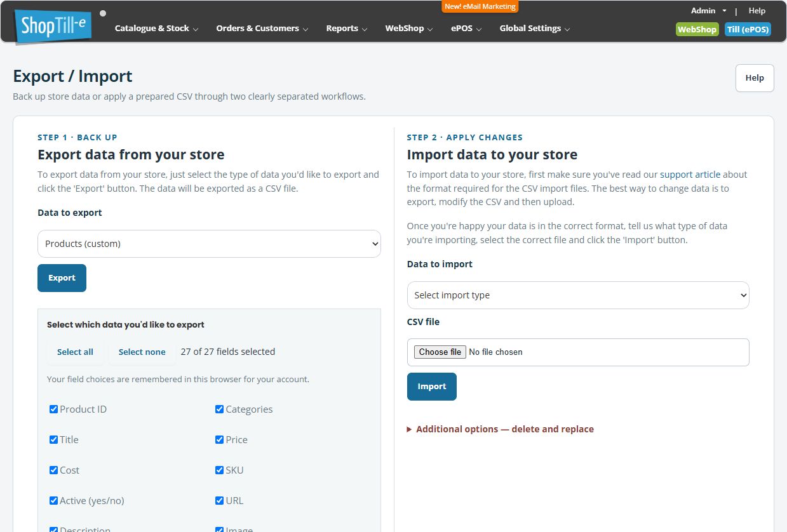Click the Choose file button
787x532 pixels.
click(440, 352)
